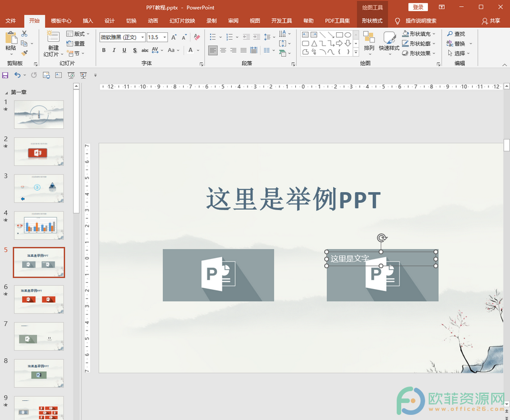
Task: Click the Share (共享) button
Action: [491, 21]
